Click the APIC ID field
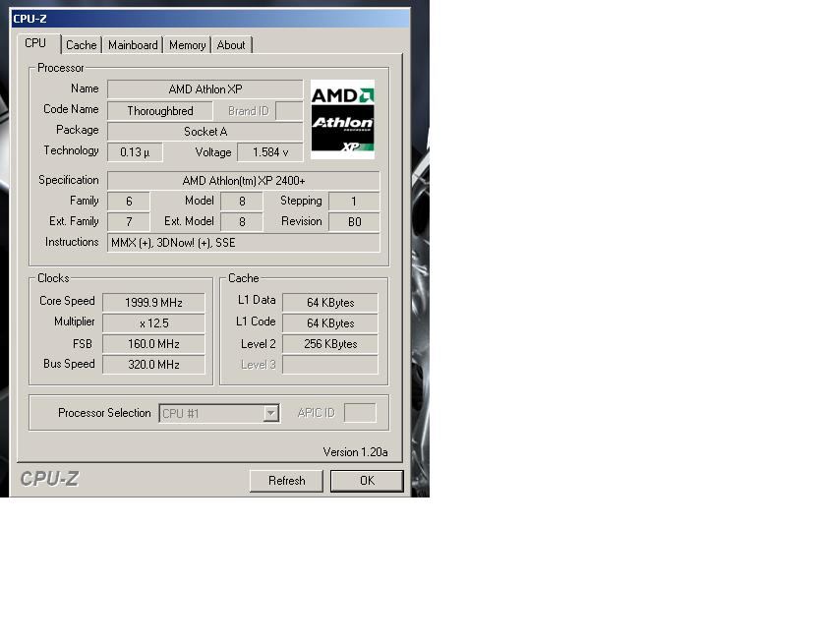Image resolution: width=818 pixels, height=644 pixels. (x=360, y=413)
